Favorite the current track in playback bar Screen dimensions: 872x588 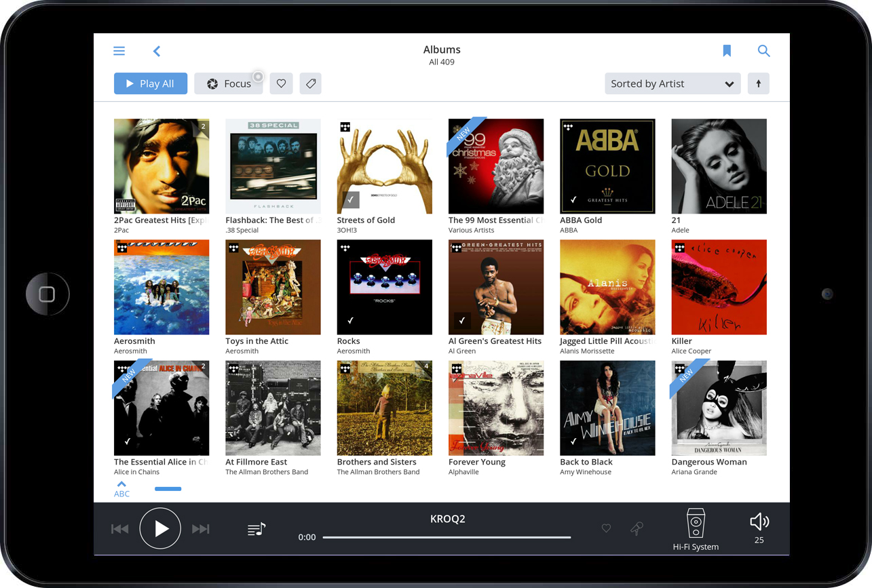pyautogui.click(x=606, y=528)
